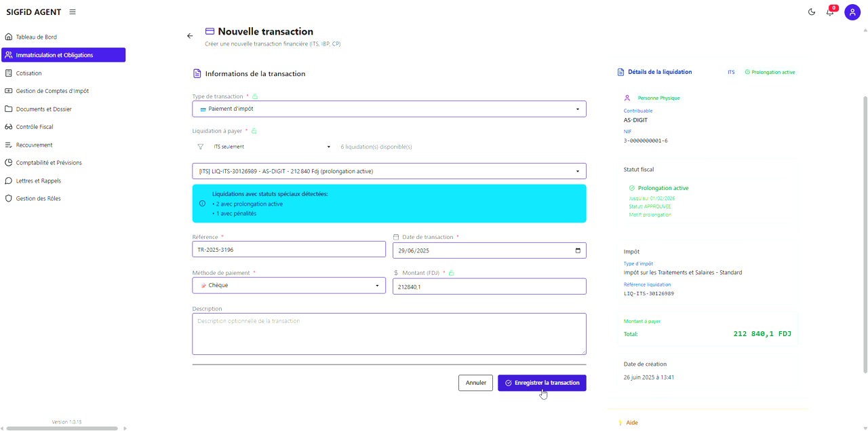Click Enregistrer la transaction button
This screenshot has height=431, width=868.
[x=542, y=382]
